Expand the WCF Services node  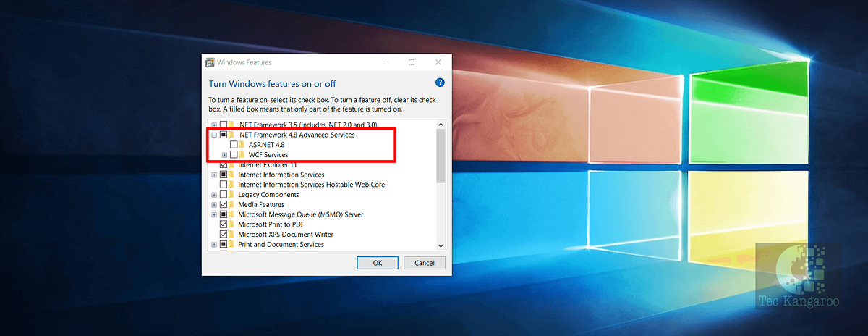pos(224,155)
